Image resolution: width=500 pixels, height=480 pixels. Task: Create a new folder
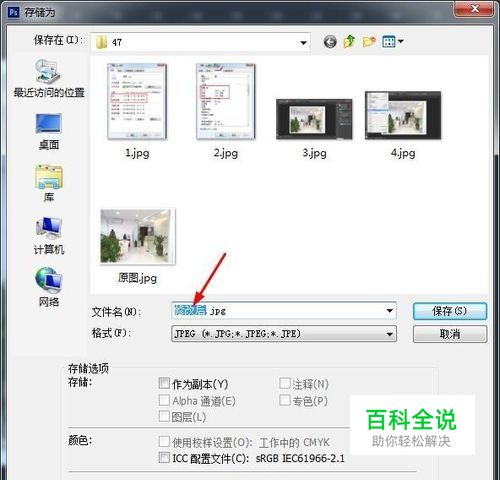369,41
